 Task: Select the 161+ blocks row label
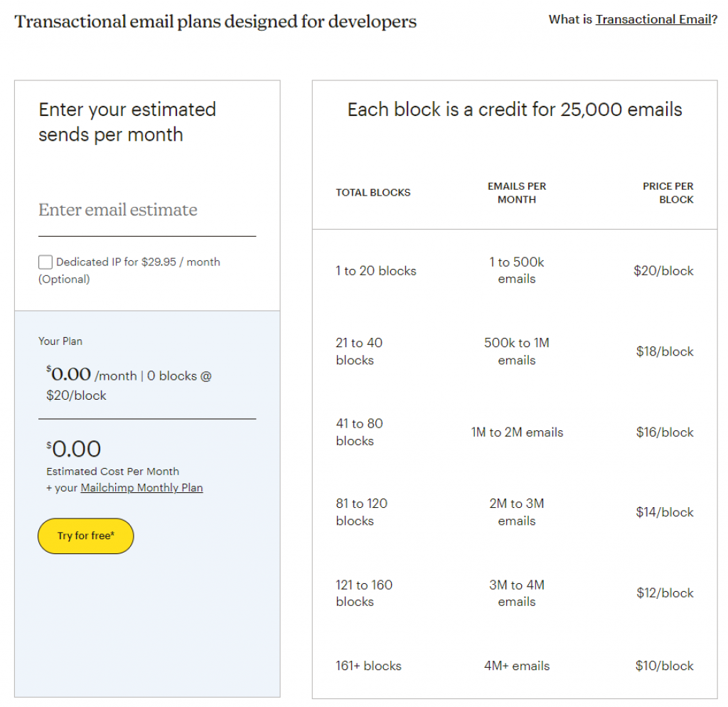coord(368,666)
